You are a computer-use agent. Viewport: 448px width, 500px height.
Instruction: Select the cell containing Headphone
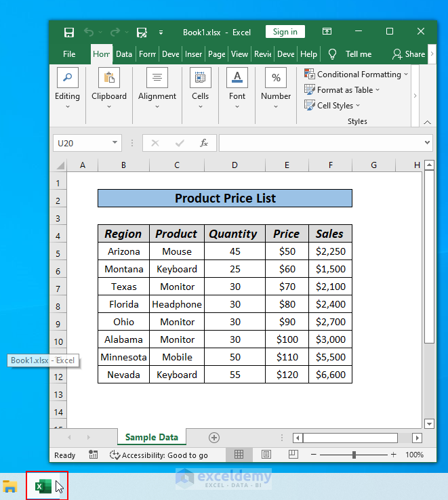click(x=177, y=304)
